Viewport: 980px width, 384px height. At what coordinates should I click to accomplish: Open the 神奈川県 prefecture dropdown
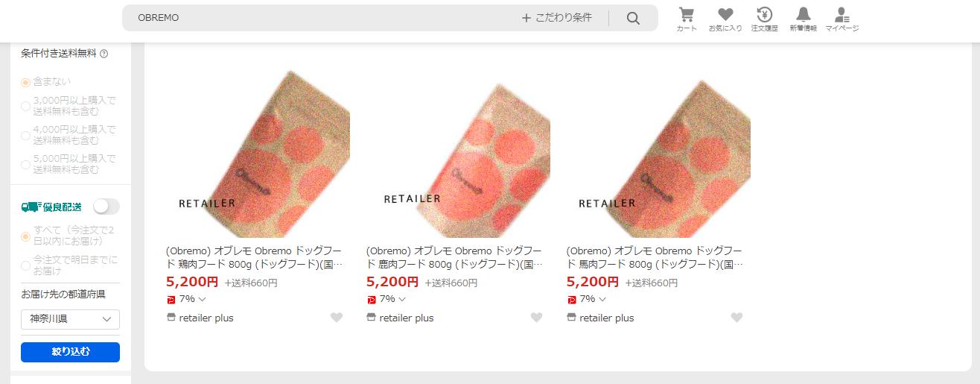pyautogui.click(x=70, y=319)
